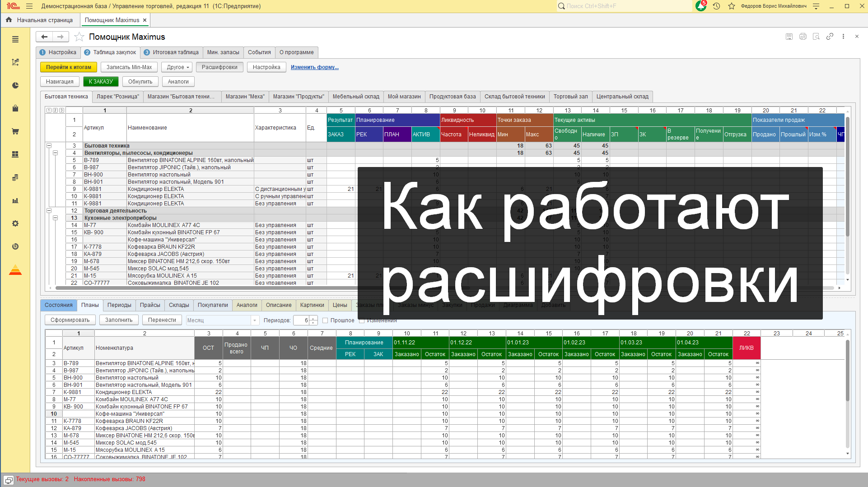Open sidebar Maximus orange pyramid icon

tap(15, 270)
